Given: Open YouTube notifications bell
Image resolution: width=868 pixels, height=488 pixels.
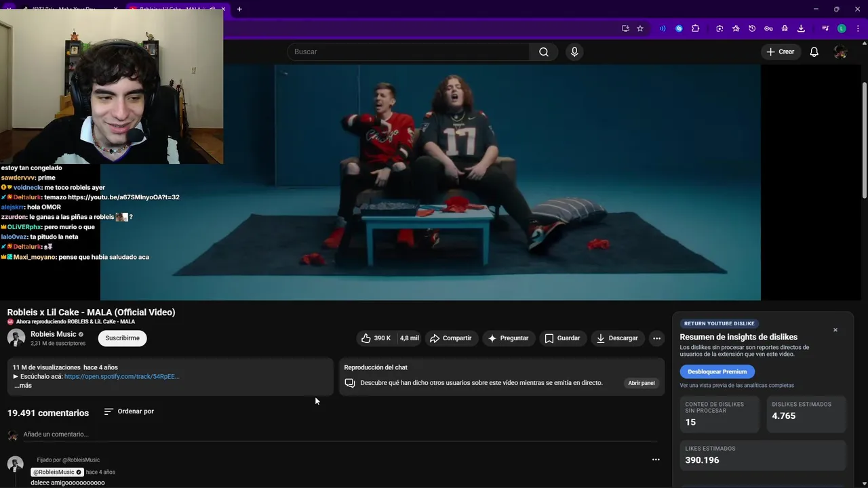Looking at the screenshot, I should coord(814,52).
